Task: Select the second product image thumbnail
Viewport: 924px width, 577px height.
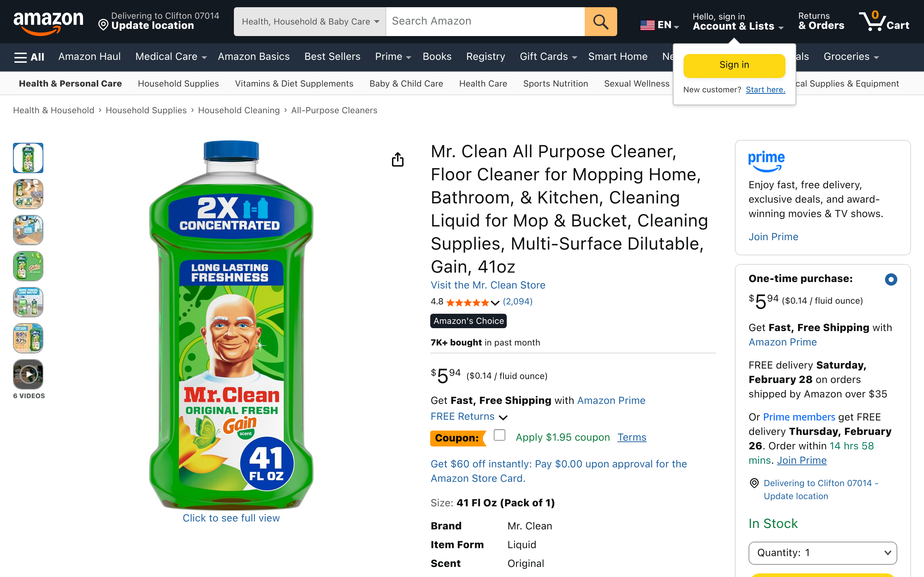Action: (28, 194)
